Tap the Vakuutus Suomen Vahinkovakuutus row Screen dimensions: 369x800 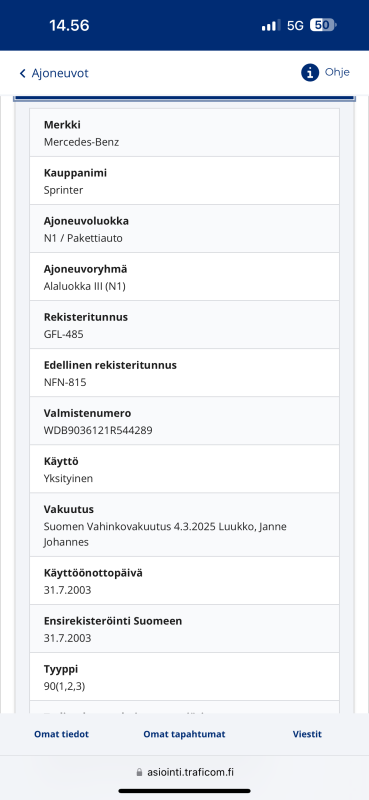pyautogui.click(x=184, y=524)
